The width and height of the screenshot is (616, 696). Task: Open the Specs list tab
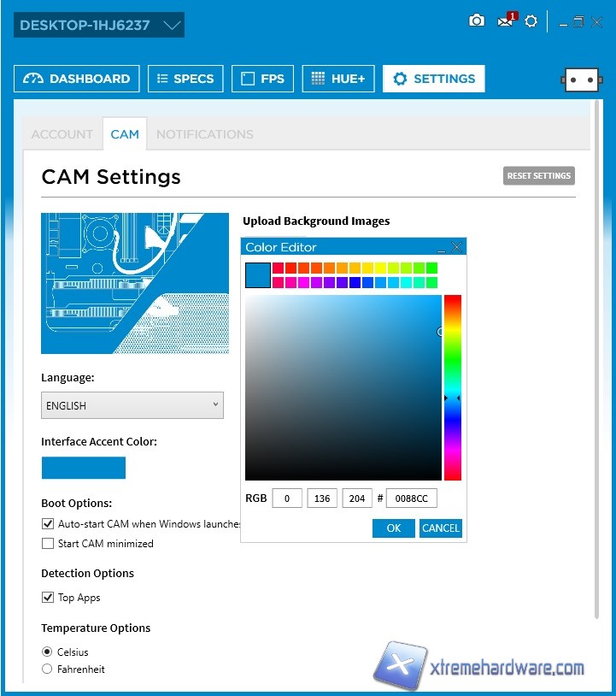pyautogui.click(x=185, y=79)
